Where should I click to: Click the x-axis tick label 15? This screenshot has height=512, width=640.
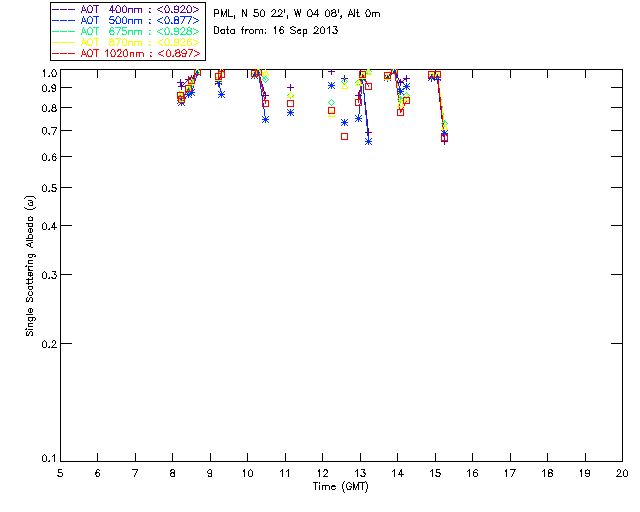tap(435, 473)
